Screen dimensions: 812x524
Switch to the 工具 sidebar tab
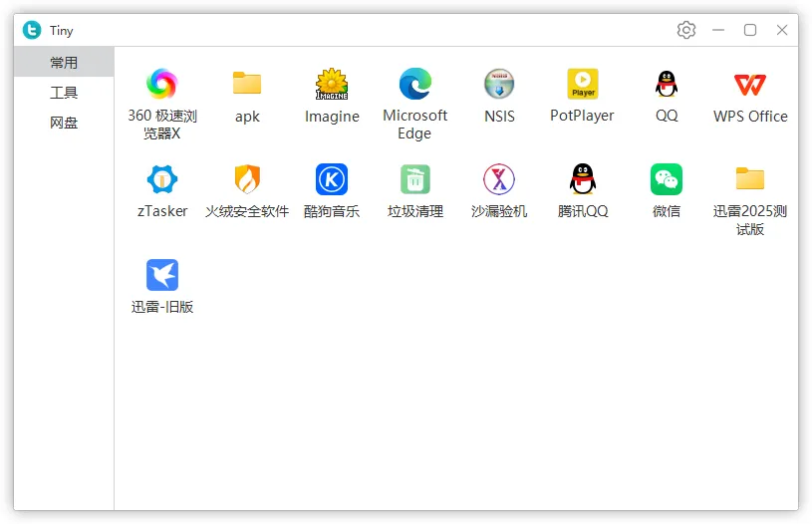click(x=64, y=93)
